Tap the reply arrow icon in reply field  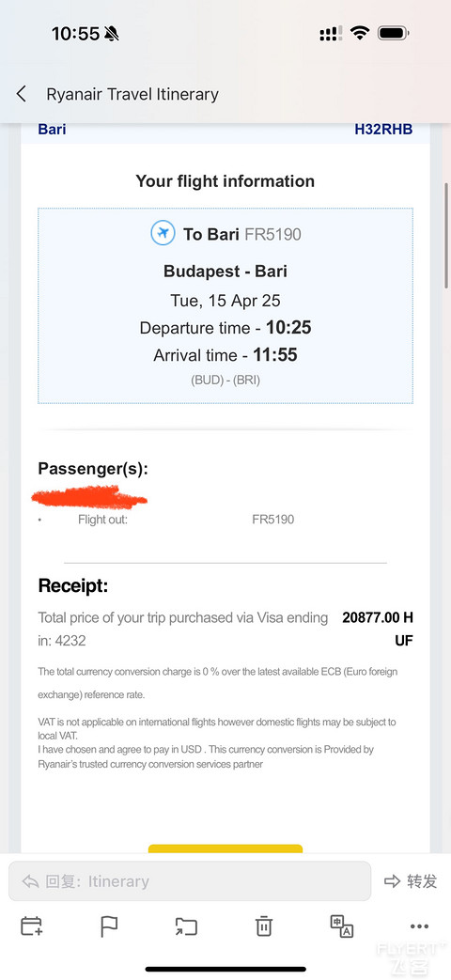pos(30,881)
